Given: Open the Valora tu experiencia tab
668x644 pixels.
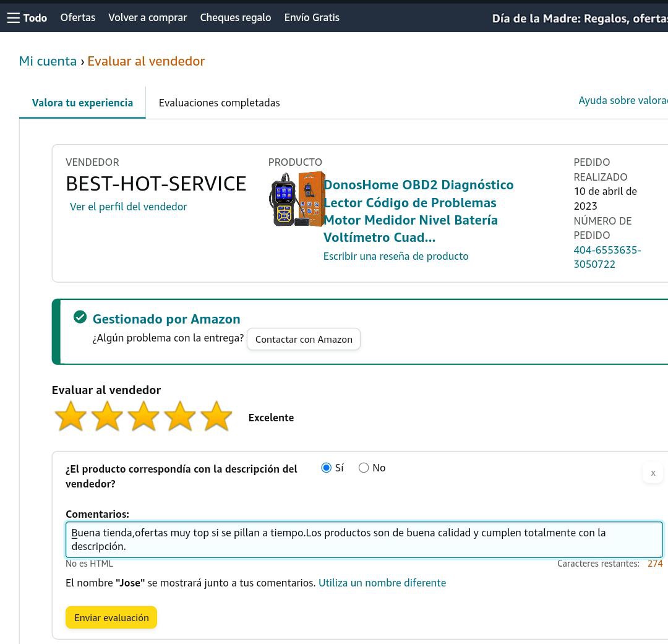Looking at the screenshot, I should point(82,103).
